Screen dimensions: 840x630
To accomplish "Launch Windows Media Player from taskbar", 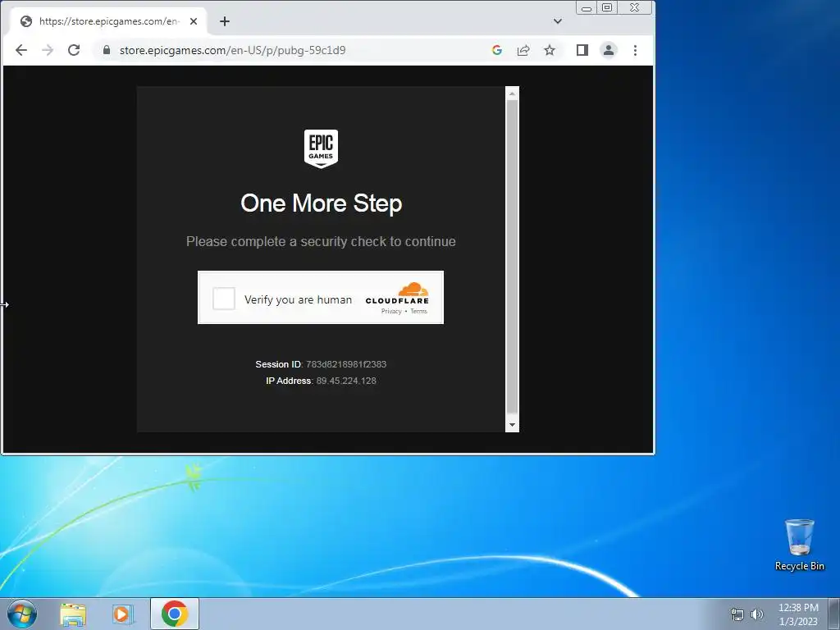I will (x=123, y=614).
